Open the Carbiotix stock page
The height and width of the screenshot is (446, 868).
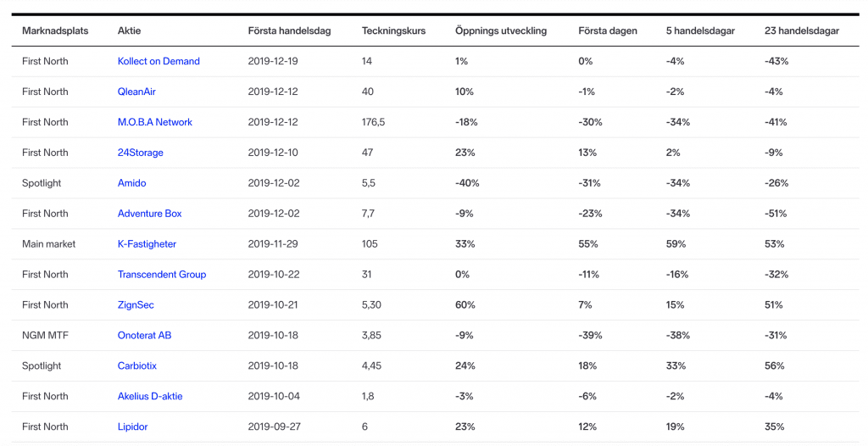coord(136,366)
